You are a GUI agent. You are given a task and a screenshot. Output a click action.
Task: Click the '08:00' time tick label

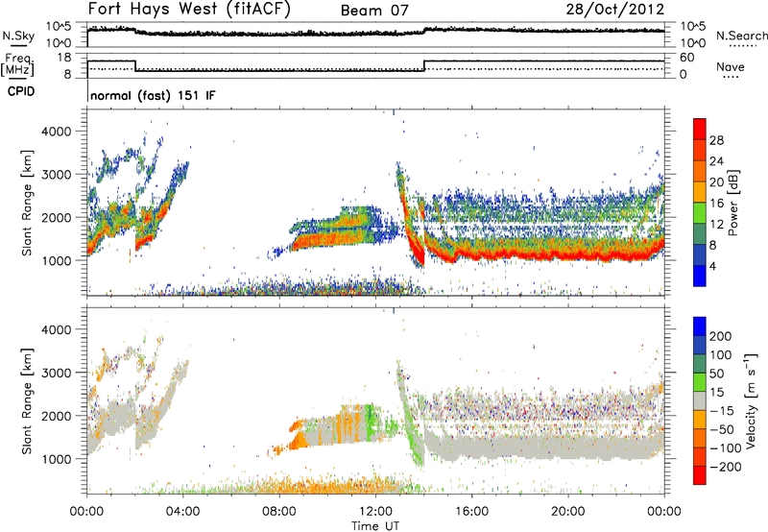[x=279, y=512]
